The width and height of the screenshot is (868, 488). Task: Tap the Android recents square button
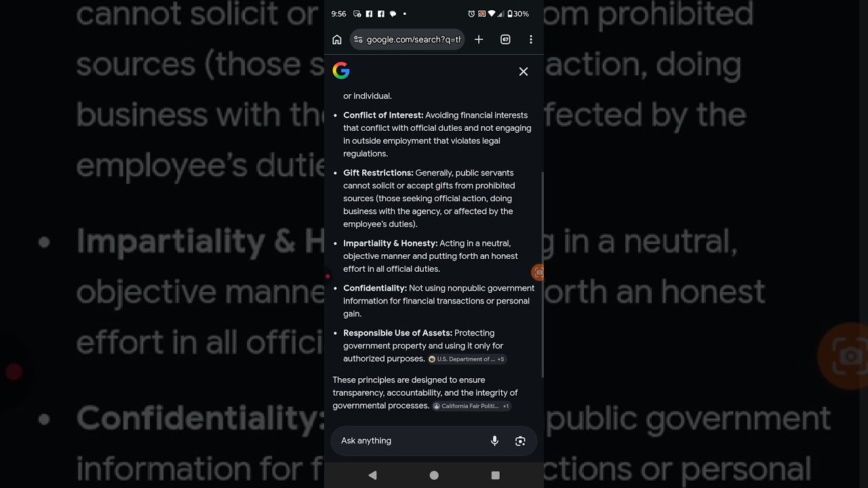point(495,475)
